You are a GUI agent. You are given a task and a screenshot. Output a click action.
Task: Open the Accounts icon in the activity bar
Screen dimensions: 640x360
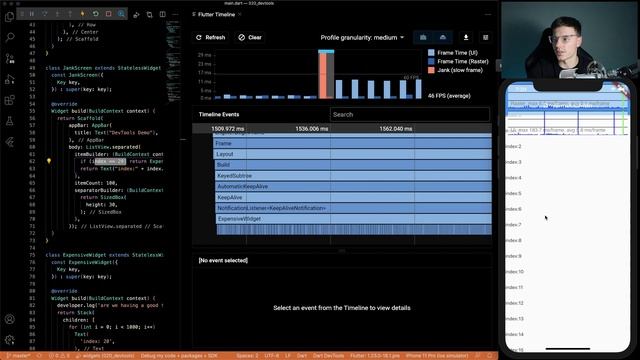[x=9, y=319]
